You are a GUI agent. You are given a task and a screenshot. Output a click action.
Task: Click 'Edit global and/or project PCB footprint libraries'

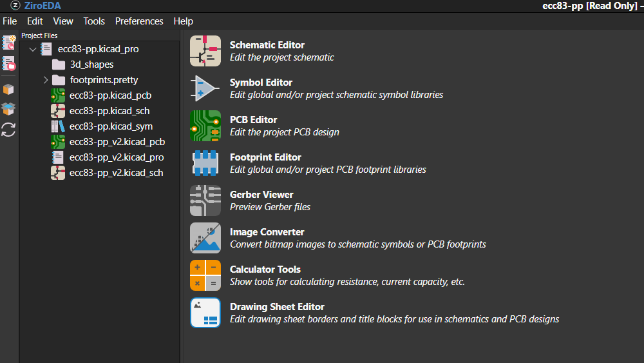point(328,170)
